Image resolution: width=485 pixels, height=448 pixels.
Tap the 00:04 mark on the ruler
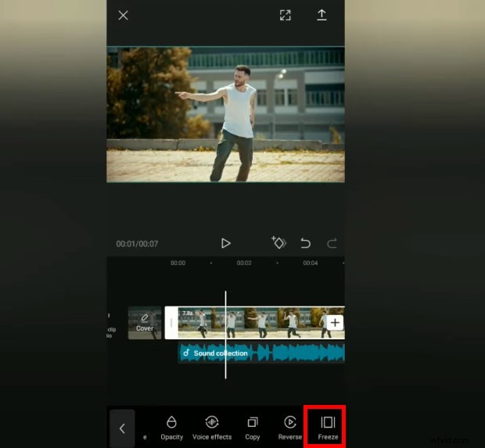[x=311, y=263]
